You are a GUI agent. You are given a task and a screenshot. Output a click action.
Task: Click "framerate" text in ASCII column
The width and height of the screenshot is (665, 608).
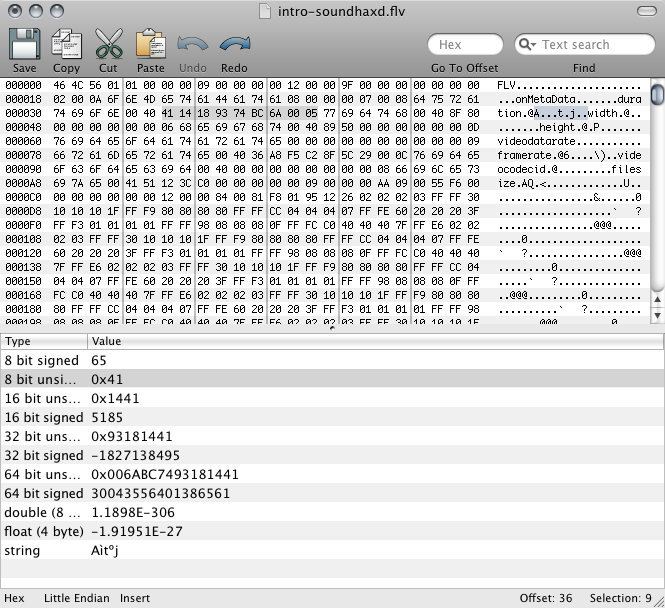(x=524, y=155)
